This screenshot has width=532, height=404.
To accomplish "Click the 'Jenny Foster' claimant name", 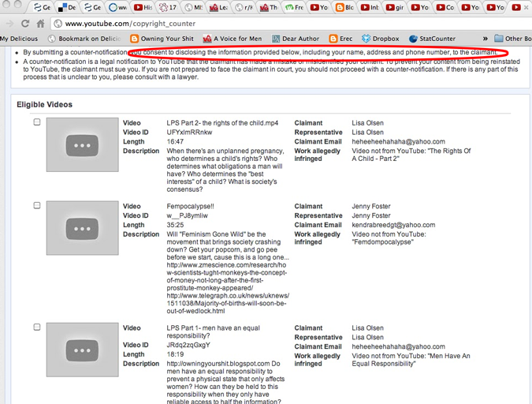I will [x=371, y=206].
